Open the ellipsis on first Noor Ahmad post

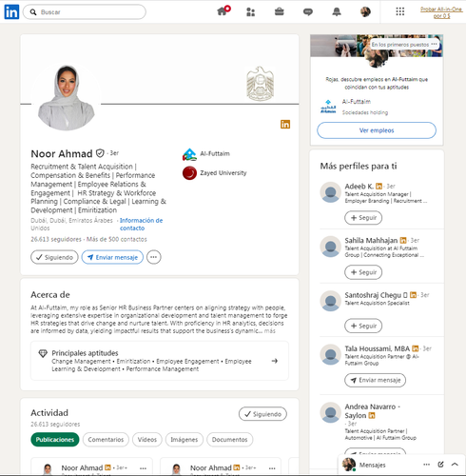click(x=143, y=468)
